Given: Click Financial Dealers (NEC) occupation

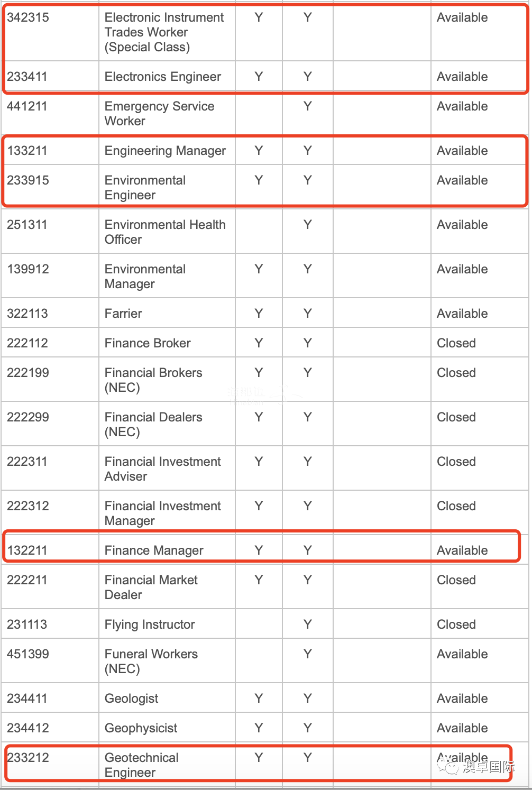Looking at the screenshot, I should [x=153, y=425].
